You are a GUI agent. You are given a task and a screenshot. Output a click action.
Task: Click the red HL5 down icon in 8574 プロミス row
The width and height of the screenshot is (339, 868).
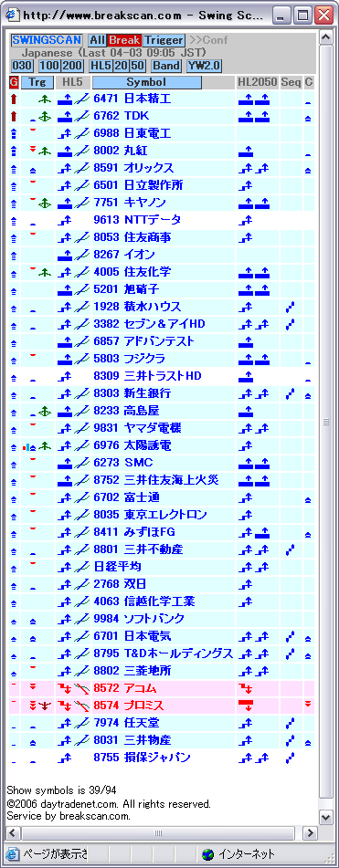[66, 706]
